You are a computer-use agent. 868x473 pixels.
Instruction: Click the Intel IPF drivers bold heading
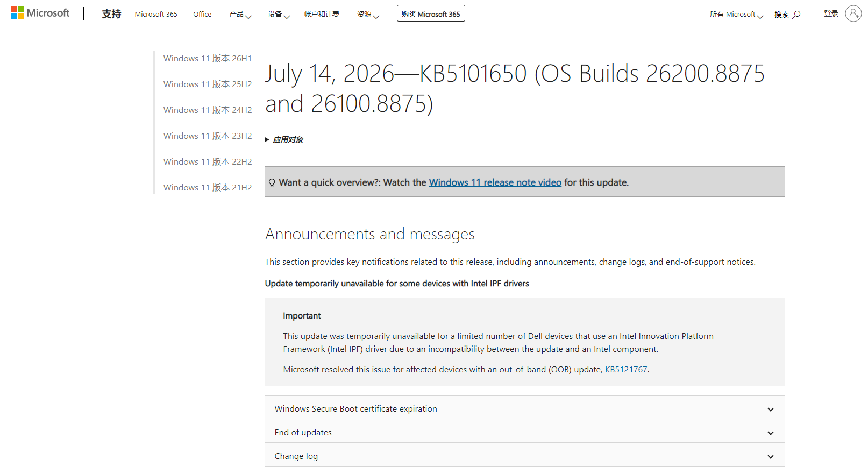click(x=397, y=284)
